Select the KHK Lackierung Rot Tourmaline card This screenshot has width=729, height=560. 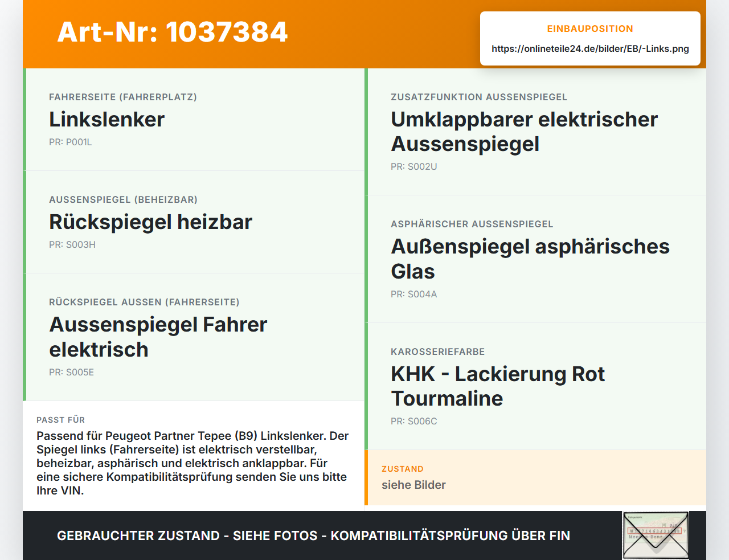[535, 386]
